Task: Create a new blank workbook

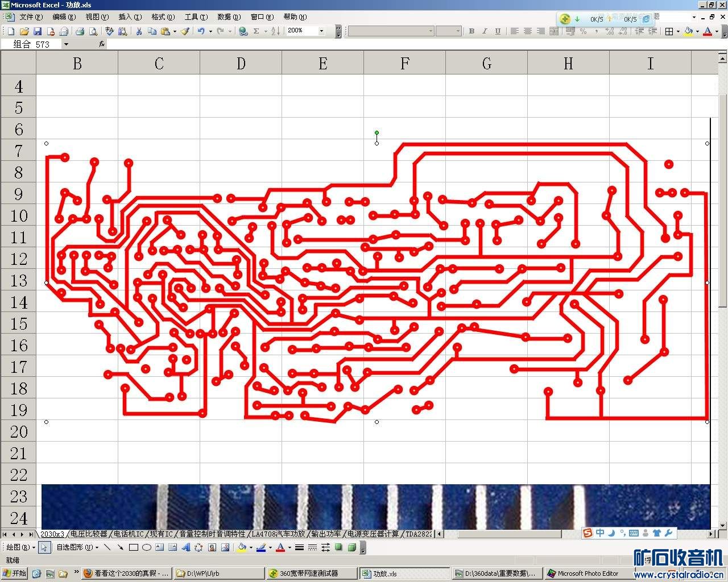Action: click(11, 31)
